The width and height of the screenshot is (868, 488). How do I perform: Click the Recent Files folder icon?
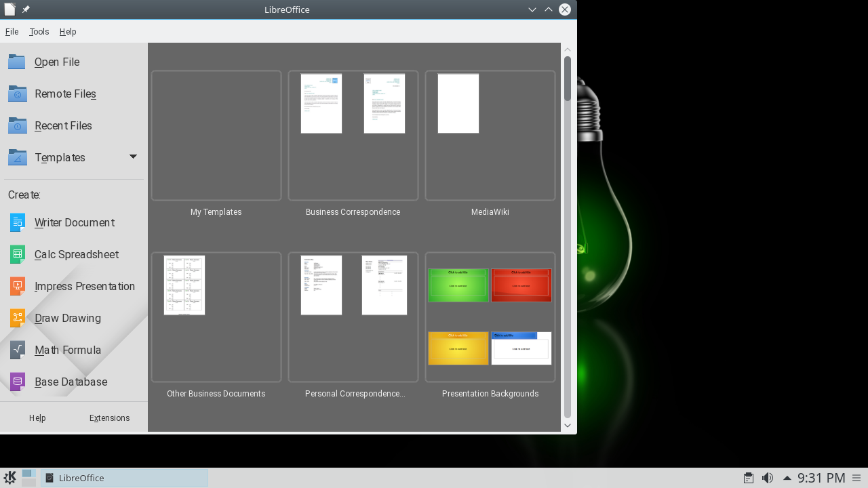(18, 125)
